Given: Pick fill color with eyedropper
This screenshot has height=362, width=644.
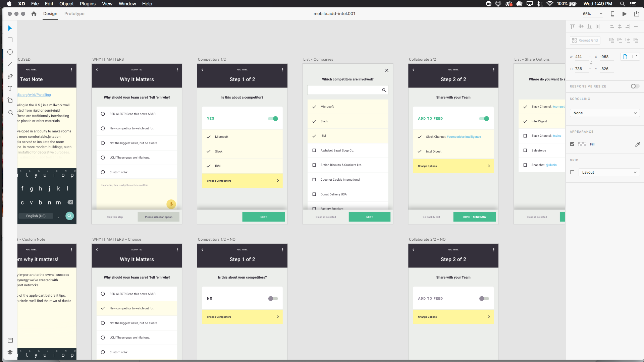Looking at the screenshot, I should pos(637,144).
